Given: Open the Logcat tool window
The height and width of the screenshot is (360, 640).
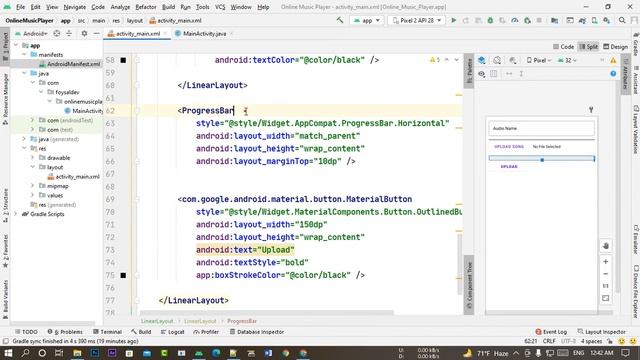Looking at the screenshot, I should [173, 332].
